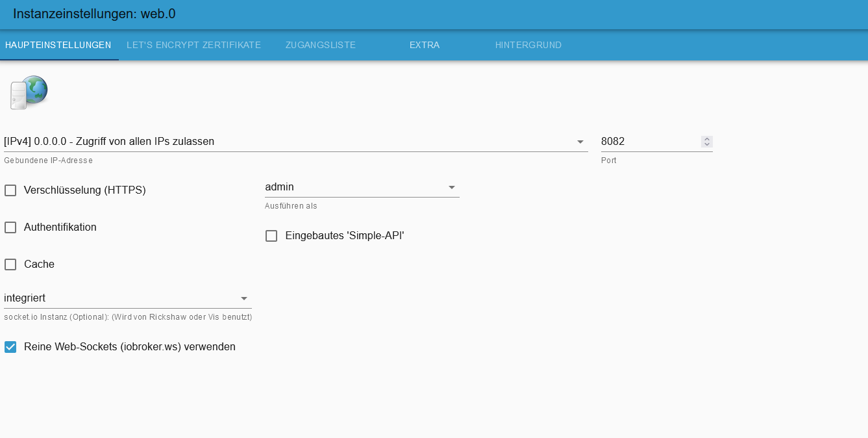
Task: Click the web adapter globe server icon
Action: coord(29,92)
